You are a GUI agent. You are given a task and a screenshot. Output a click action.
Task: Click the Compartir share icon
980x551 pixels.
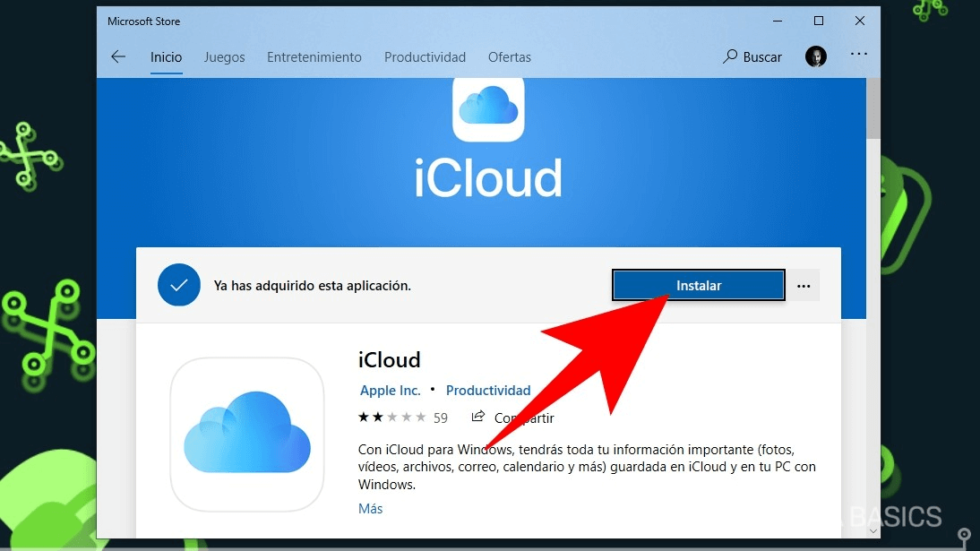coord(478,417)
